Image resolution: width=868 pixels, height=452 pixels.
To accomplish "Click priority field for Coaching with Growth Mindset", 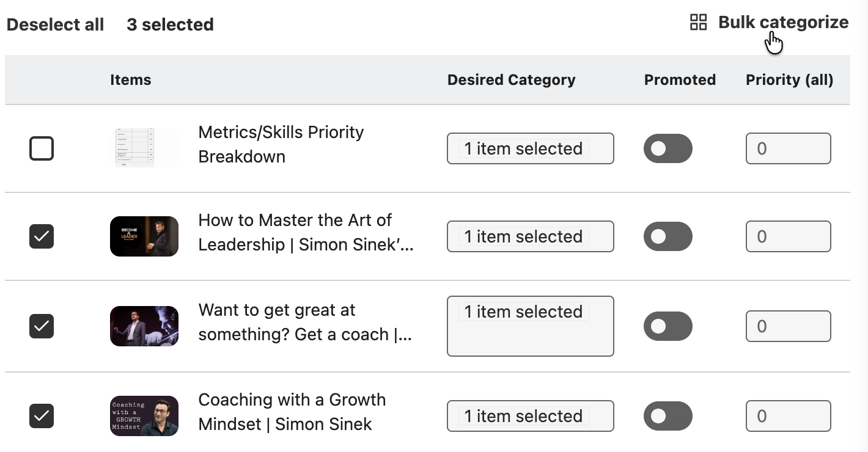I will point(788,416).
